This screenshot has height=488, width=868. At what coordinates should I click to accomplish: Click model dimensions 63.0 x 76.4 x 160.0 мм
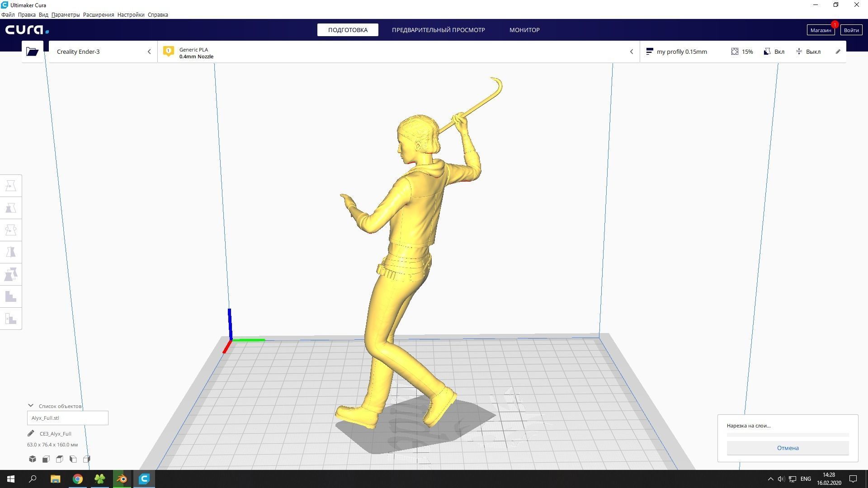[52, 445]
